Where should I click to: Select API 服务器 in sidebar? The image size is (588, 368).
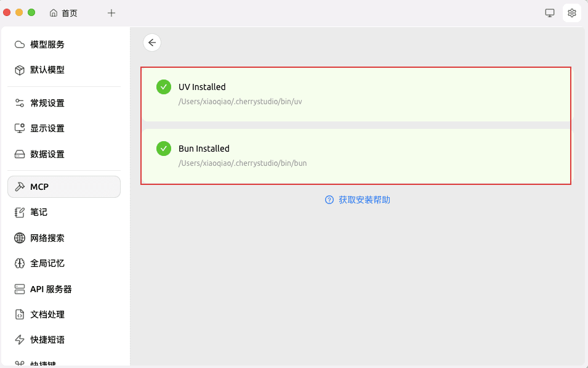coord(51,289)
